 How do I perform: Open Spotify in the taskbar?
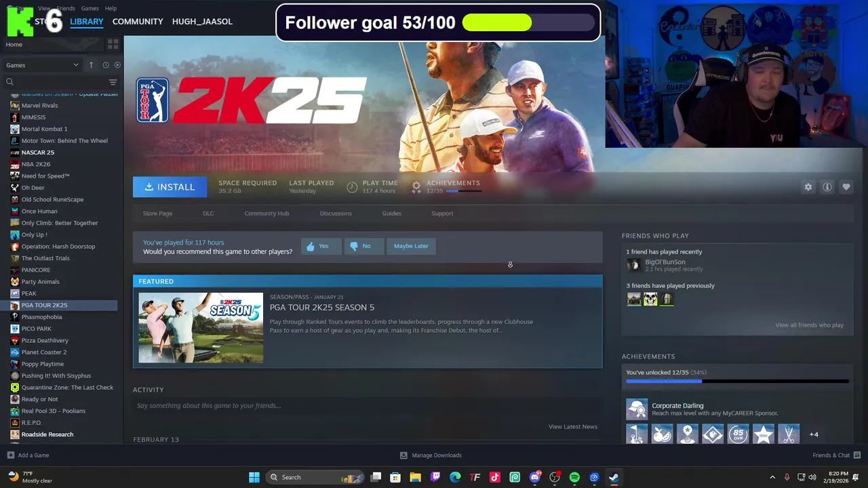574,477
